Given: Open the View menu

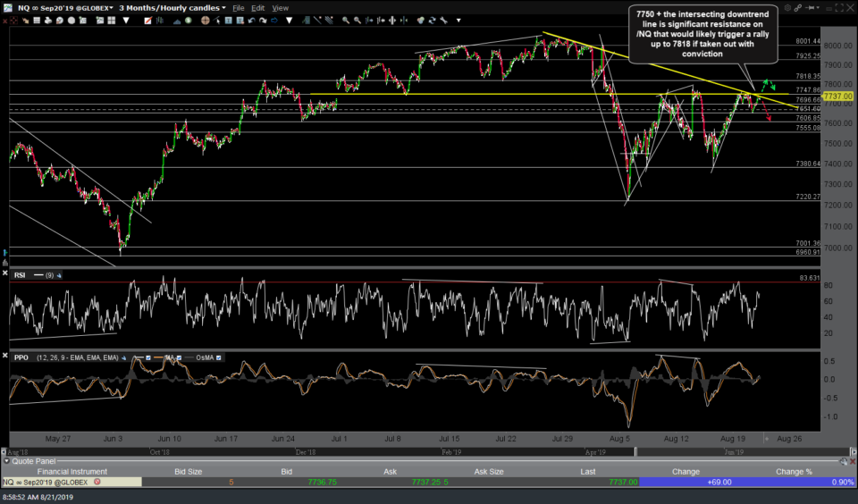Looking at the screenshot, I should pos(280,8).
